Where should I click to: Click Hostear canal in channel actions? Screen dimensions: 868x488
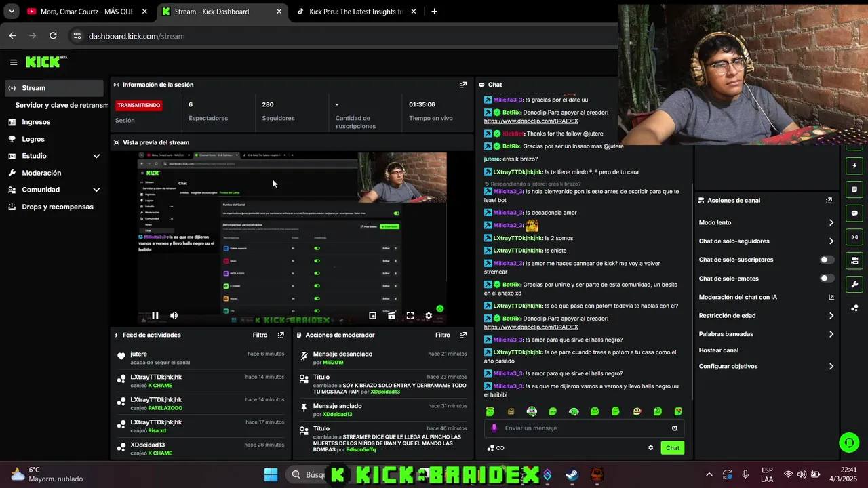[719, 350]
